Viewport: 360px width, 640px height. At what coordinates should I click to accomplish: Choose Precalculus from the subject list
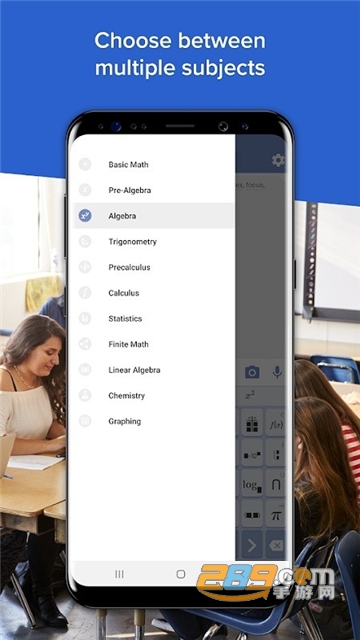pos(153,267)
